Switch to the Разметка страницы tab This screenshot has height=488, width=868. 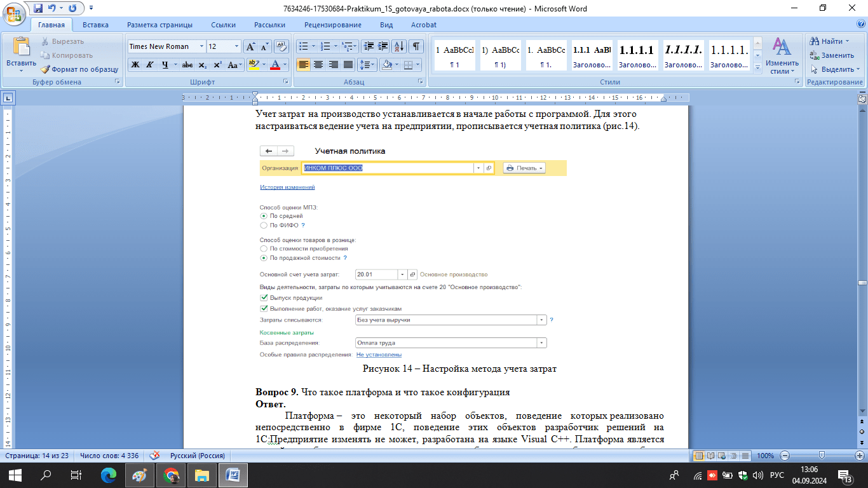(159, 25)
